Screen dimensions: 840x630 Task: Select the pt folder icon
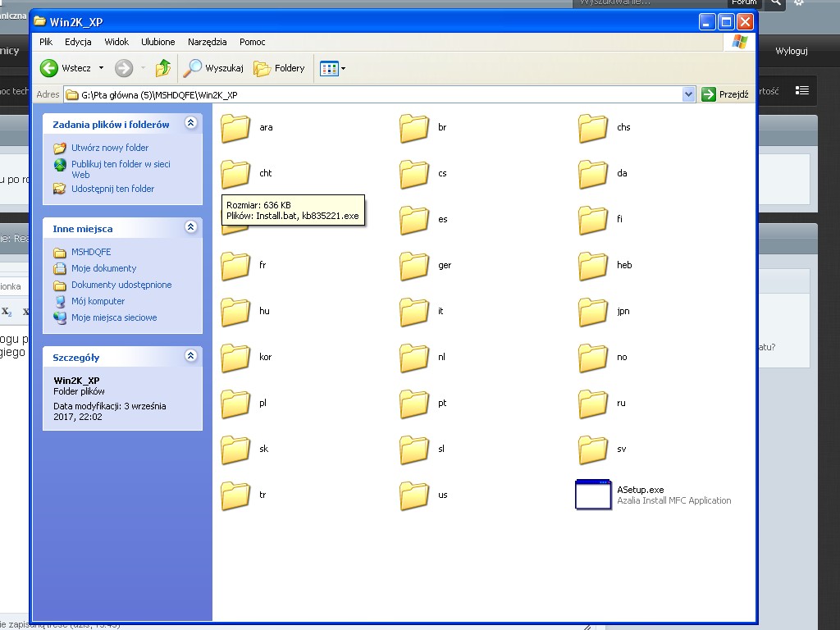[x=414, y=404]
